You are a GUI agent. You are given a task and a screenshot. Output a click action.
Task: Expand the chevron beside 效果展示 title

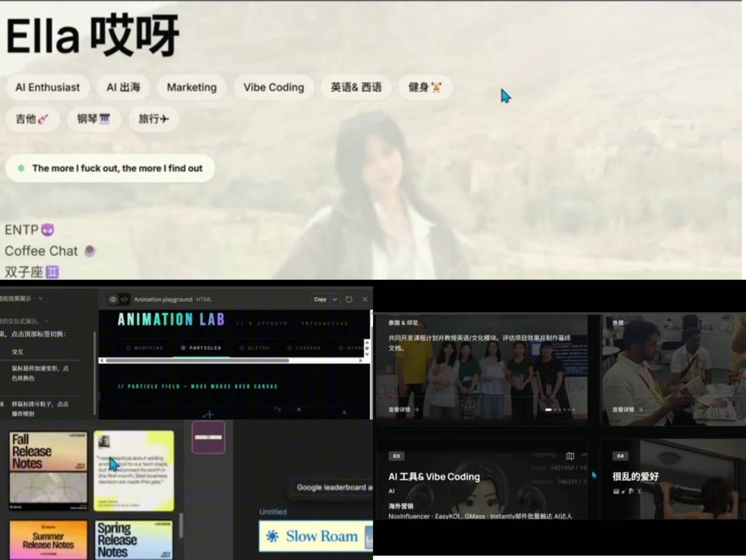point(40,298)
